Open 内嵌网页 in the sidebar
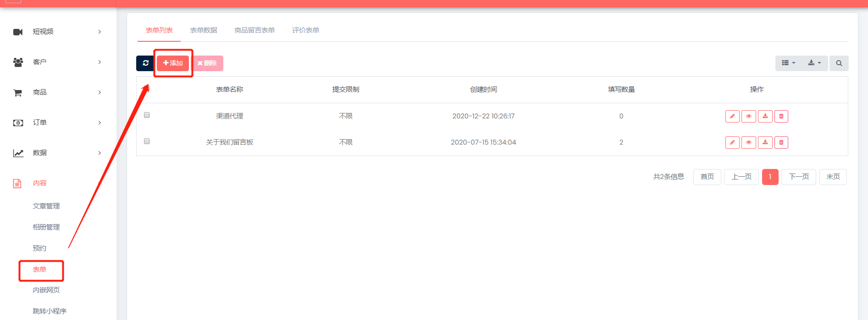Viewport: 868px width, 320px height. tap(46, 290)
